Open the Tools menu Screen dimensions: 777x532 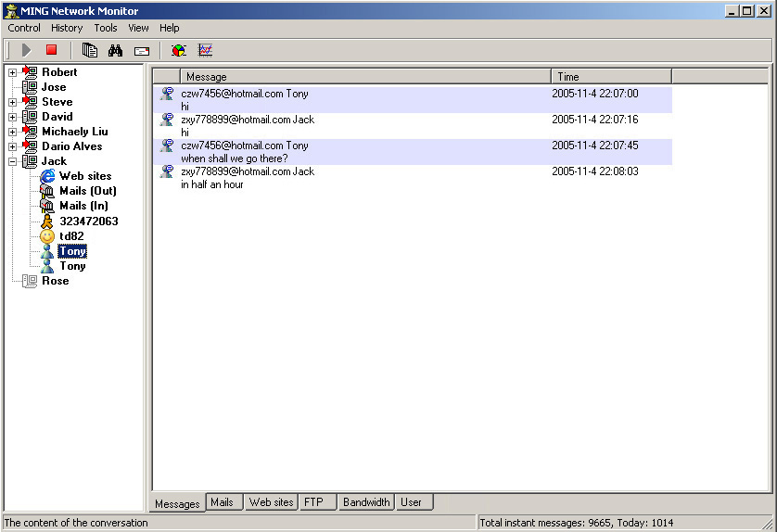[x=106, y=28]
